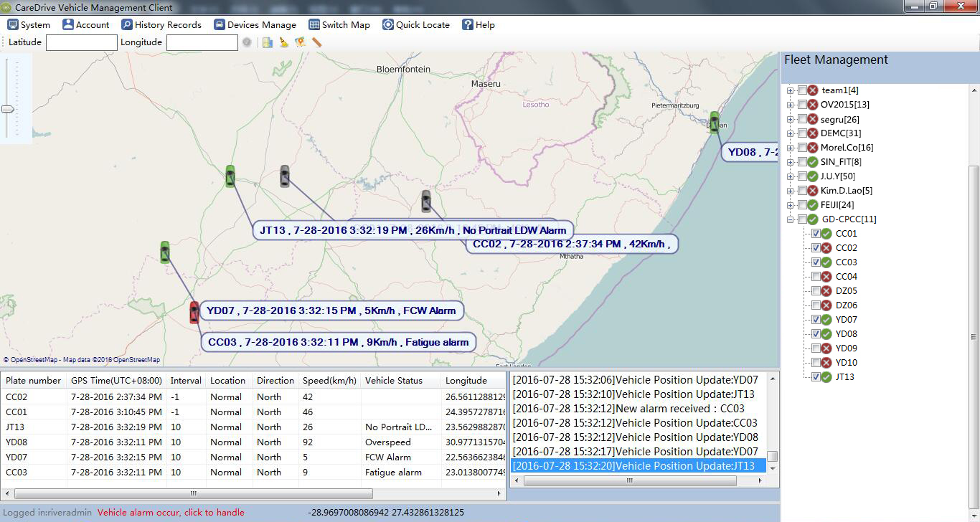Click the red status icon of Kim.D.Lao[5]
This screenshot has height=522, width=980.
[x=813, y=191]
